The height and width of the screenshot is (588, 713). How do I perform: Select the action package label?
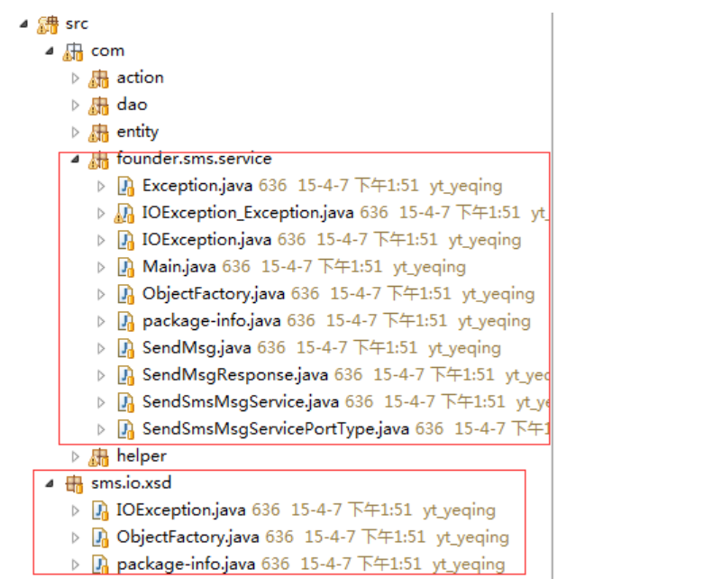coord(140,78)
